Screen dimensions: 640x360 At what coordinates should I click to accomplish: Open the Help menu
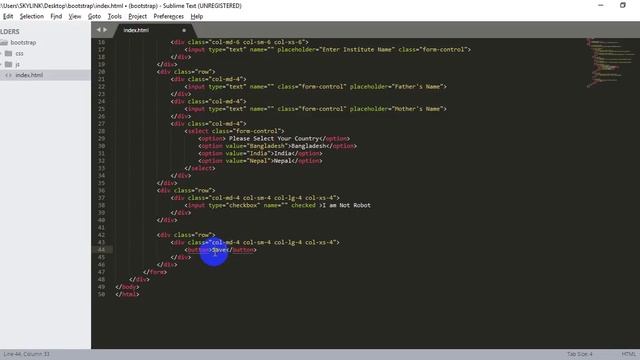click(x=197, y=16)
